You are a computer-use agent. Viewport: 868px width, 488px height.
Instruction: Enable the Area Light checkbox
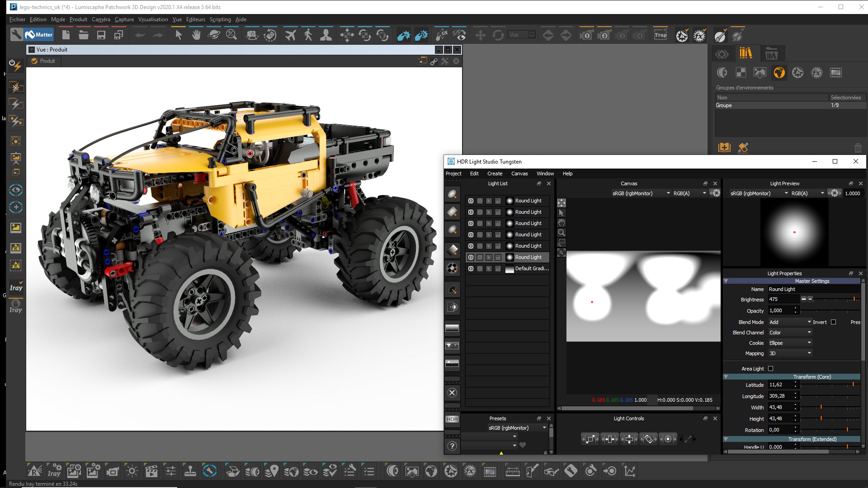click(771, 369)
